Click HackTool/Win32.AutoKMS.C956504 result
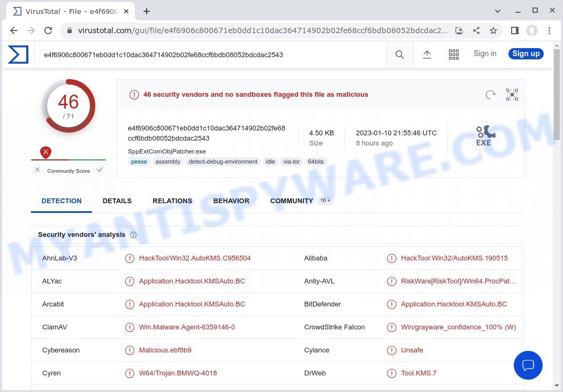563x392 pixels. coord(195,258)
